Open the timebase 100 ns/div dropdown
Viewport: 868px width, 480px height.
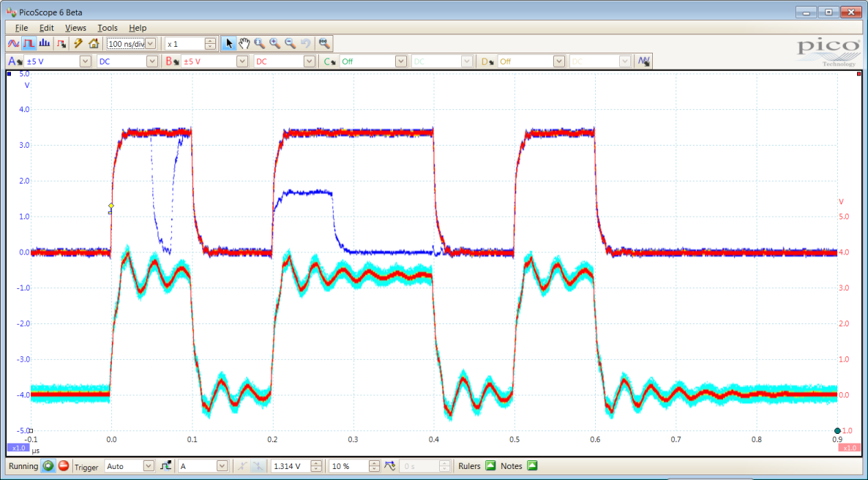click(x=150, y=44)
